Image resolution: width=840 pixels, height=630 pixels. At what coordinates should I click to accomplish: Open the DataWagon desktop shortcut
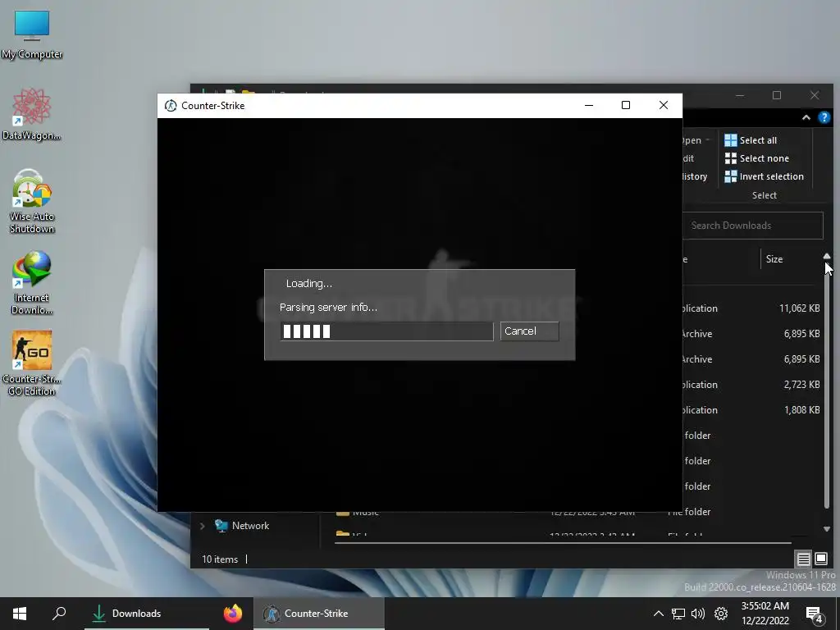tap(32, 115)
